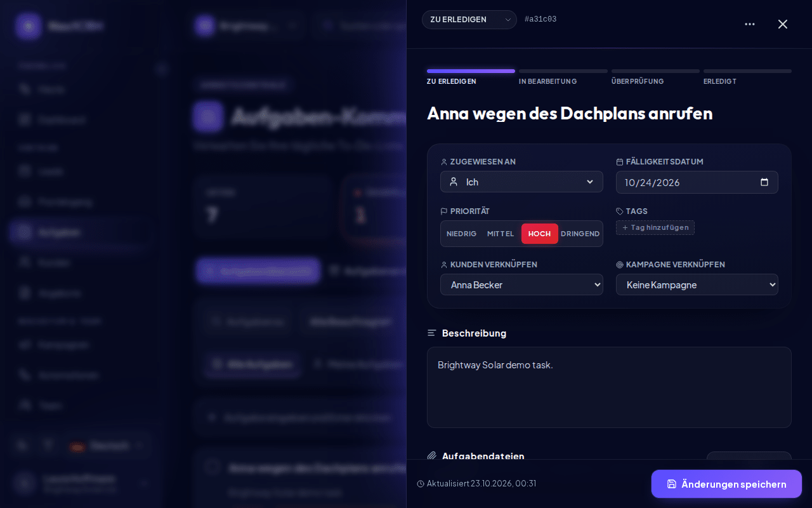Click the clock icon beside Aktualisiert
Viewport: 812px width, 508px height.
click(421, 484)
